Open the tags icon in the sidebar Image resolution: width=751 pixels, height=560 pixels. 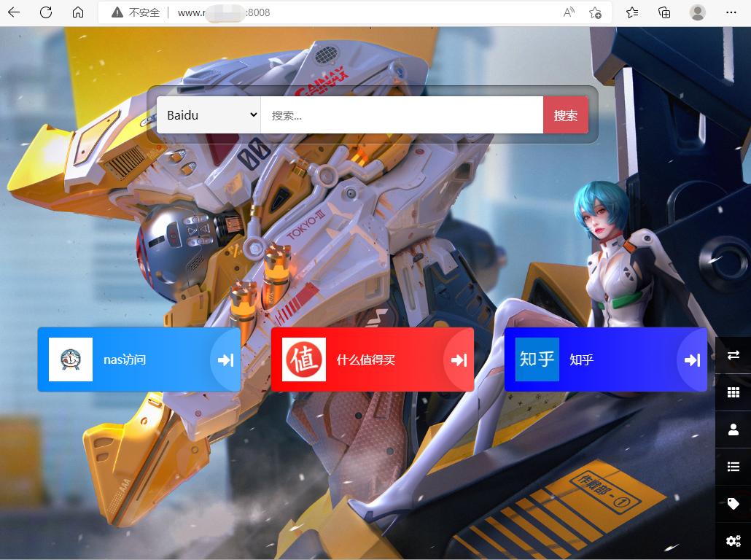tap(733, 503)
